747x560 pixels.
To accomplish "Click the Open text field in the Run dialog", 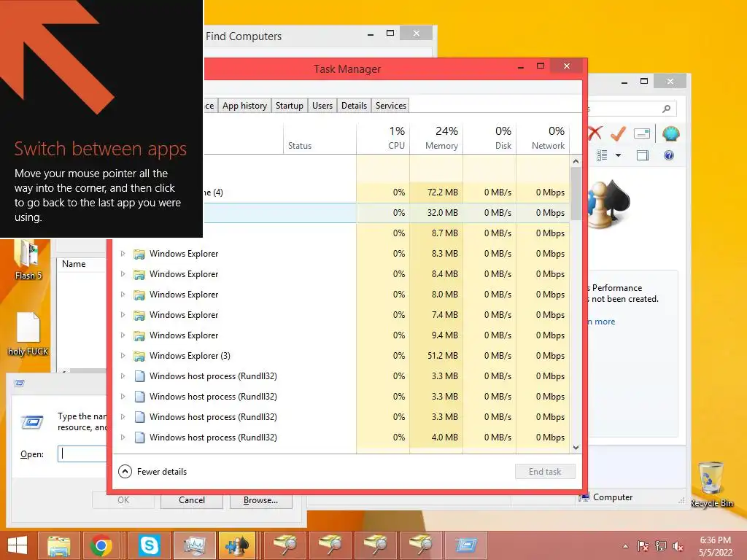I will (x=83, y=454).
